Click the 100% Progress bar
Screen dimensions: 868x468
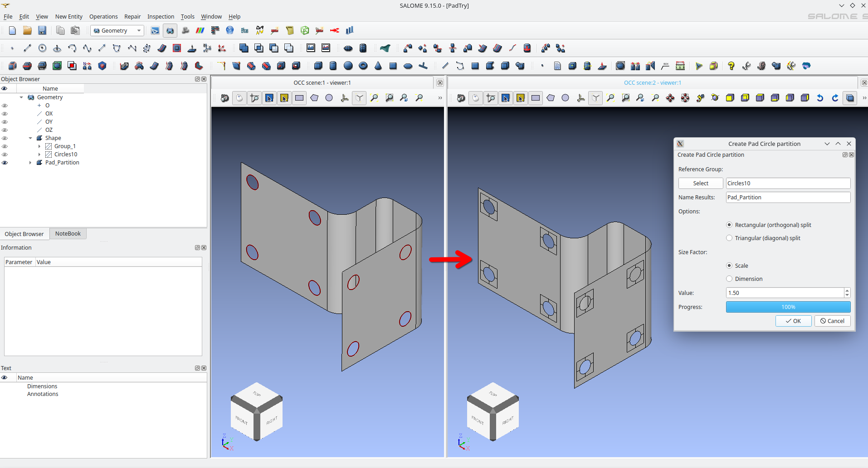click(788, 307)
